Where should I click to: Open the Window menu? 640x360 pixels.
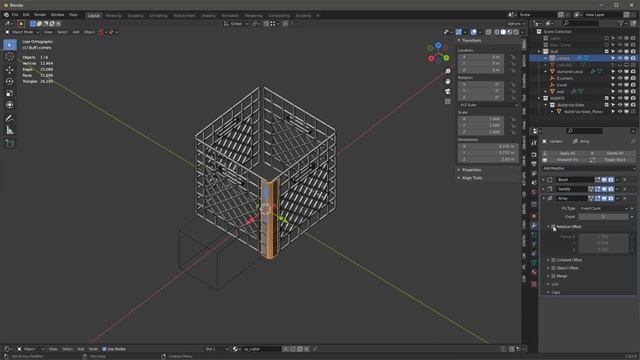(x=58, y=15)
